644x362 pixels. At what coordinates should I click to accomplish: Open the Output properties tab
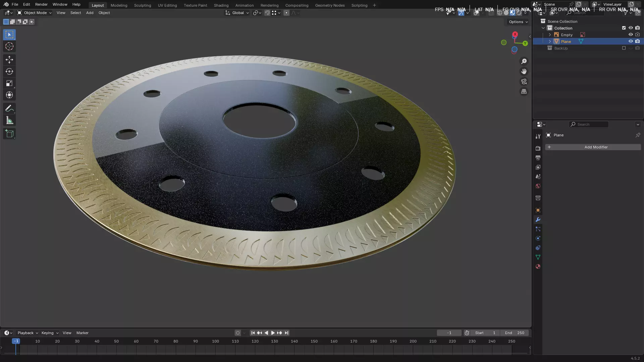538,158
